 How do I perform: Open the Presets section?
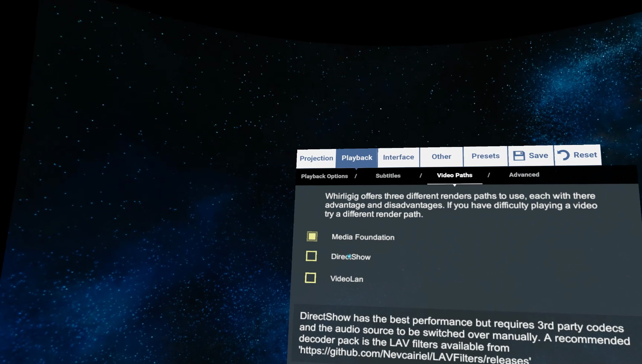click(485, 156)
